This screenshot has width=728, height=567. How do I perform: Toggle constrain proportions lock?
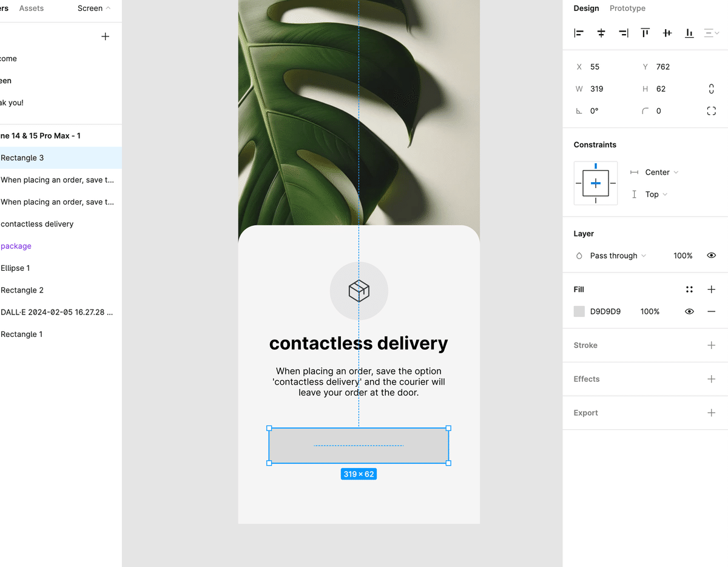pyautogui.click(x=712, y=89)
